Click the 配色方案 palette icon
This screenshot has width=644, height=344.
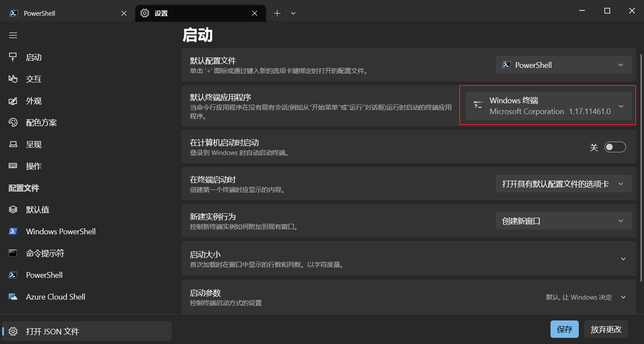click(x=13, y=122)
